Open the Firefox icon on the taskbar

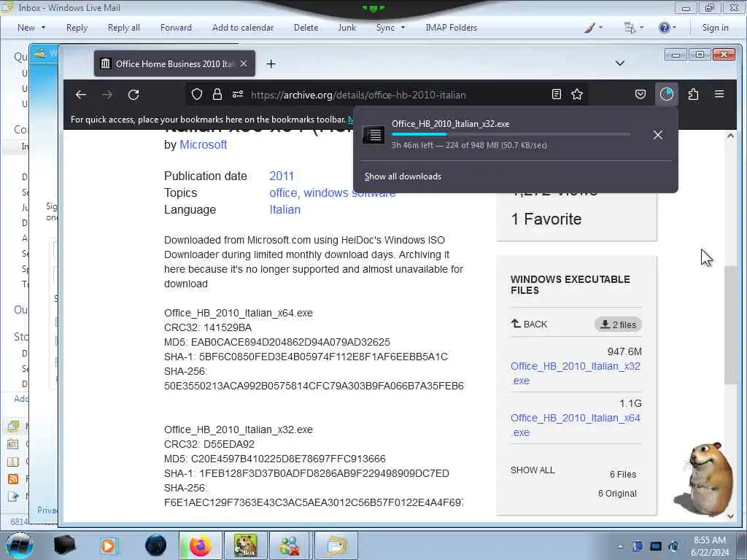pos(200,545)
